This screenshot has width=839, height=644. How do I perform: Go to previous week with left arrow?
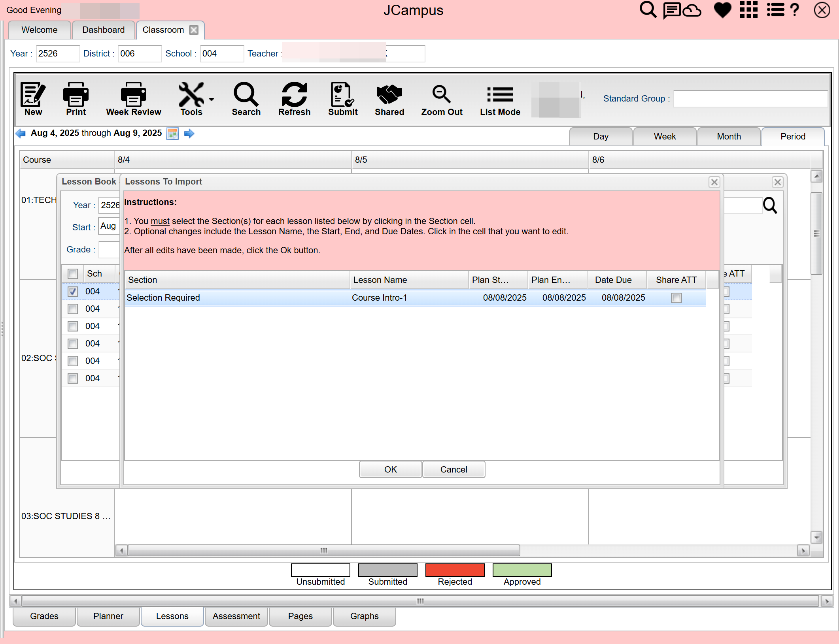point(21,134)
